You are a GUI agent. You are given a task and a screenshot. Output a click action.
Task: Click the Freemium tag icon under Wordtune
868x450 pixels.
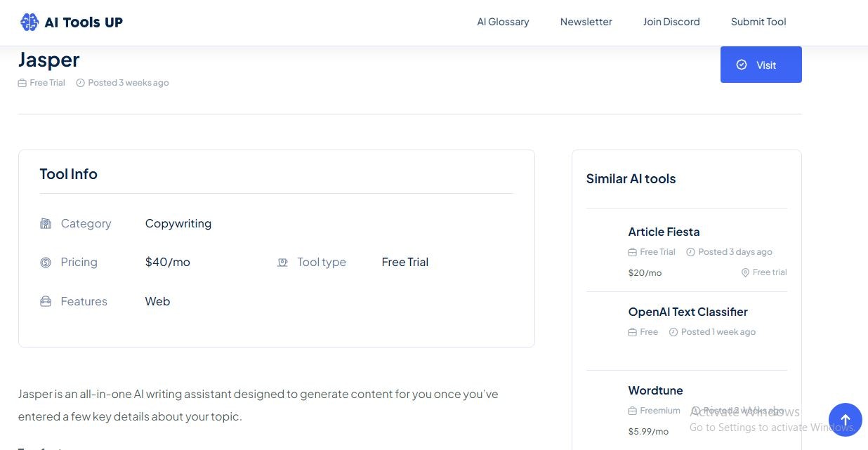633,411
